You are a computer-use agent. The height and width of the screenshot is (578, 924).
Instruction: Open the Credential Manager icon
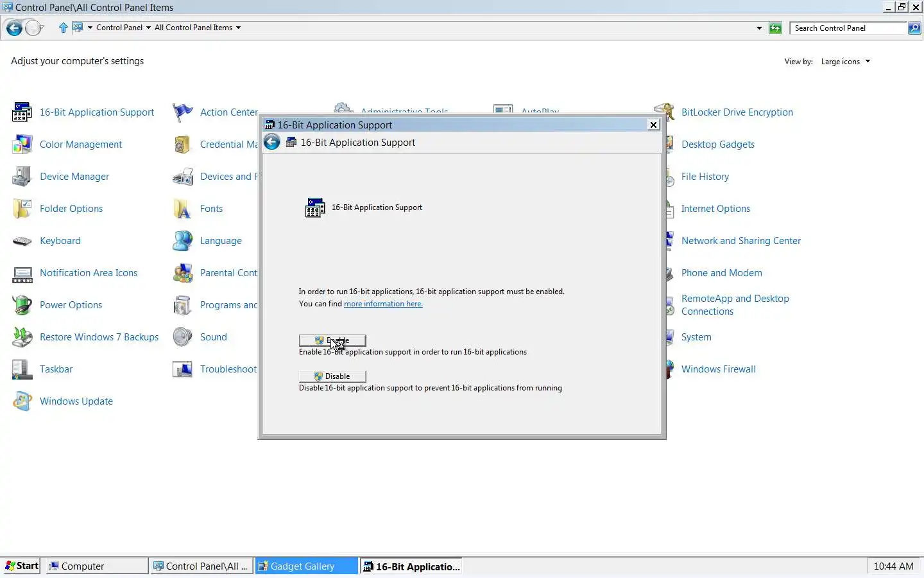point(182,144)
